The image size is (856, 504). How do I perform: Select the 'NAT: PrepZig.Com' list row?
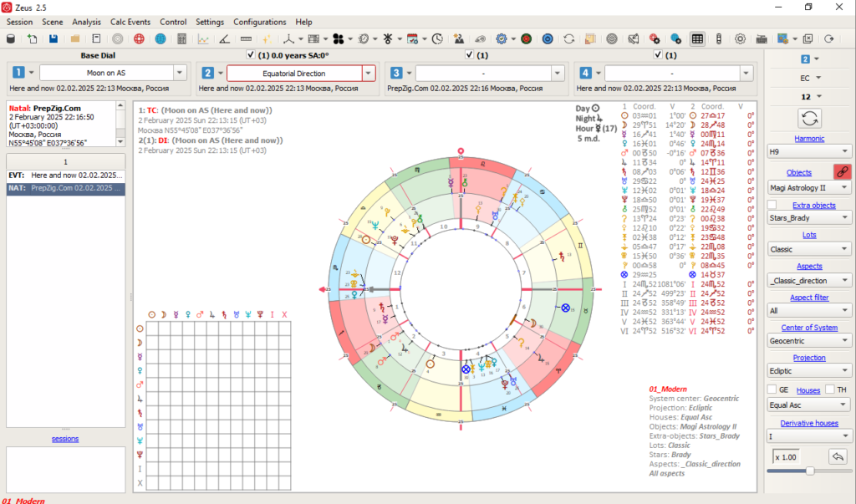65,188
